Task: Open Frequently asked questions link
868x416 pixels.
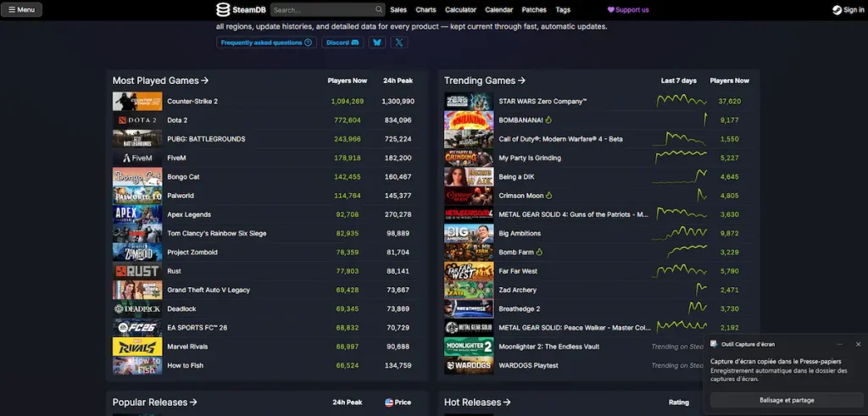Action: (x=266, y=42)
